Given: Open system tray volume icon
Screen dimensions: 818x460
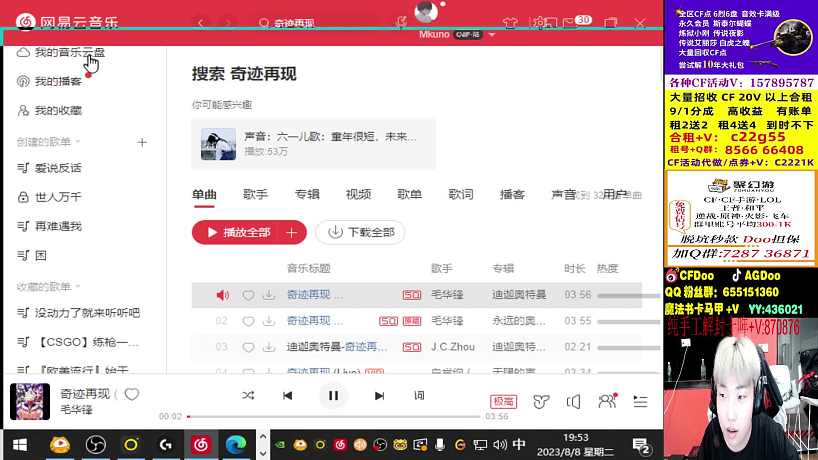Looking at the screenshot, I should pyautogui.click(x=499, y=445).
